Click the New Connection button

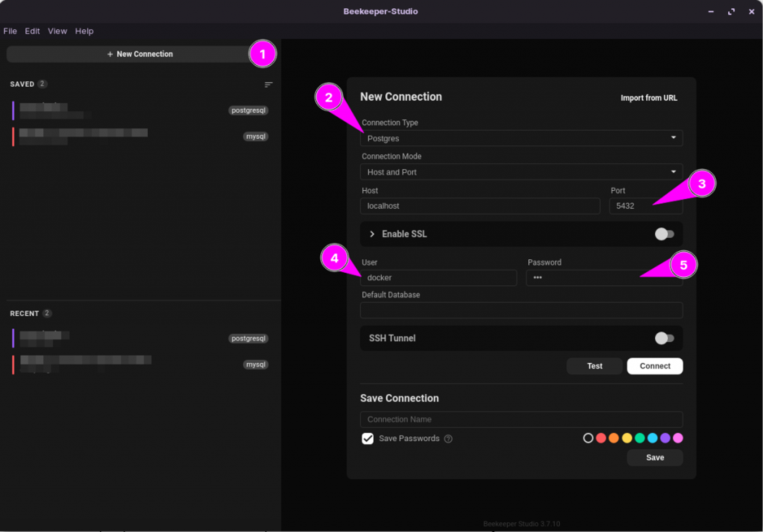pos(140,54)
